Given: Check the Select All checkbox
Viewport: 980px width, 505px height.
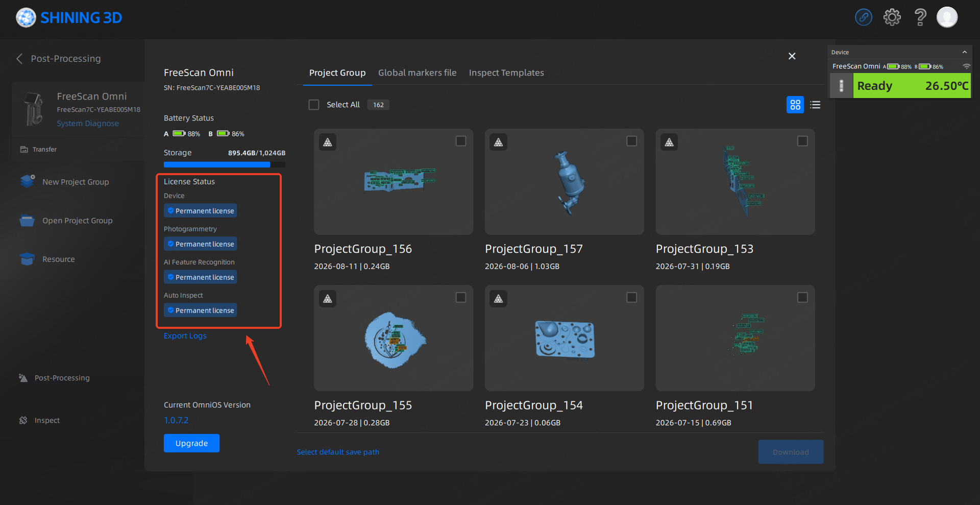Looking at the screenshot, I should coord(314,105).
